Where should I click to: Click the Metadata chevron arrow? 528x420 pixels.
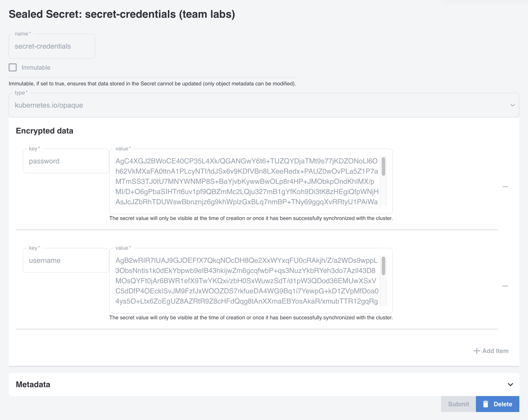tap(510, 385)
